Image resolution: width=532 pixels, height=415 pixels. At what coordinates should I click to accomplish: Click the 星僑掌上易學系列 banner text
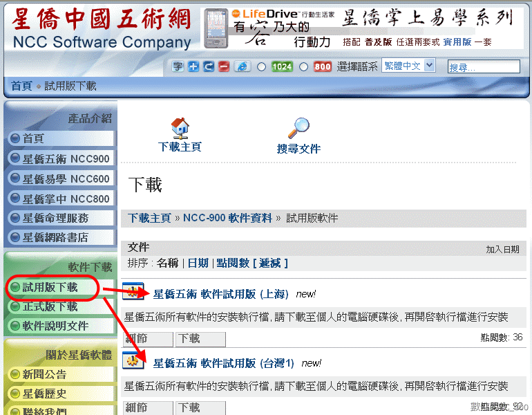click(x=428, y=18)
